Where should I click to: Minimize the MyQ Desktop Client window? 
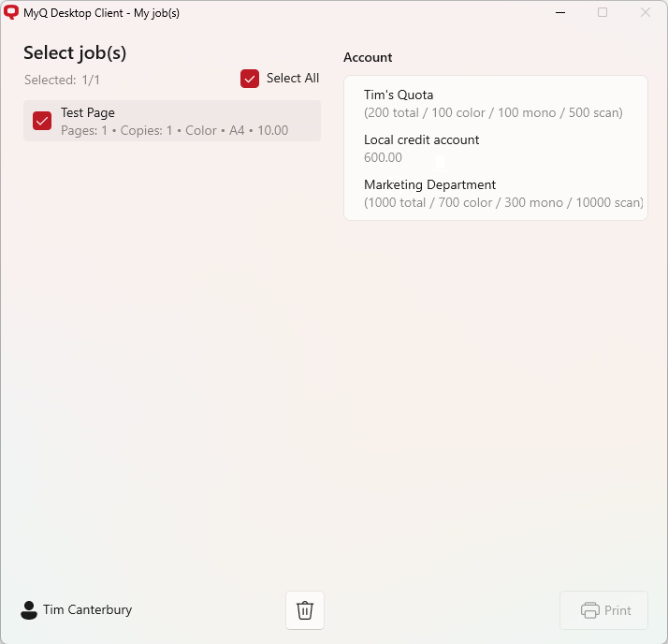[560, 13]
